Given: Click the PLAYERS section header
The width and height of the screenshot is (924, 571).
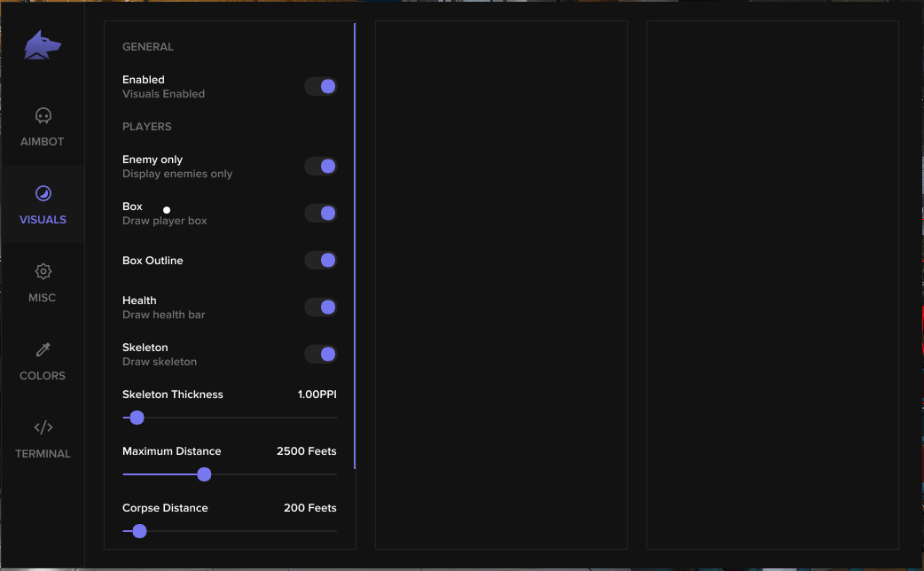Looking at the screenshot, I should [146, 126].
